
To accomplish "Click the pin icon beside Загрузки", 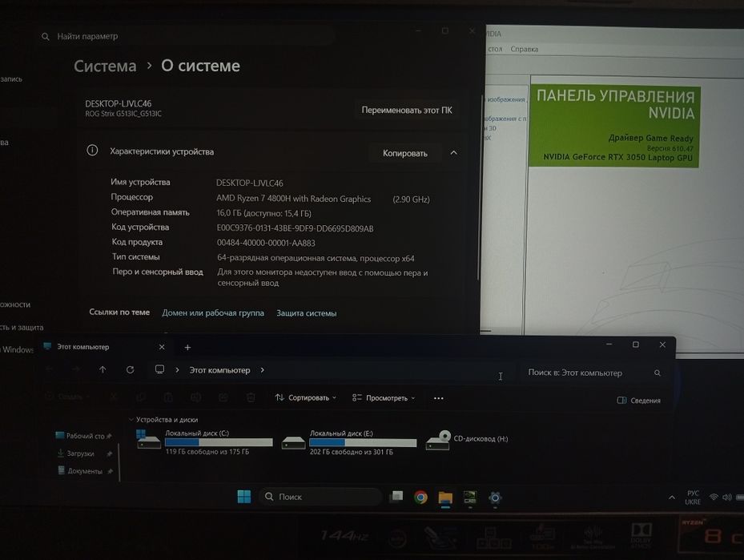I will (110, 454).
